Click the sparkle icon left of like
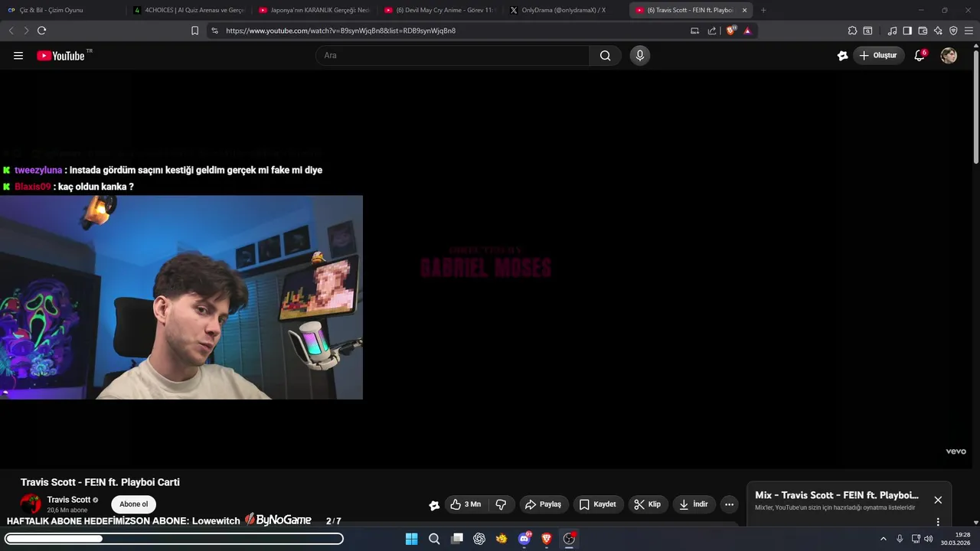 [x=434, y=505]
